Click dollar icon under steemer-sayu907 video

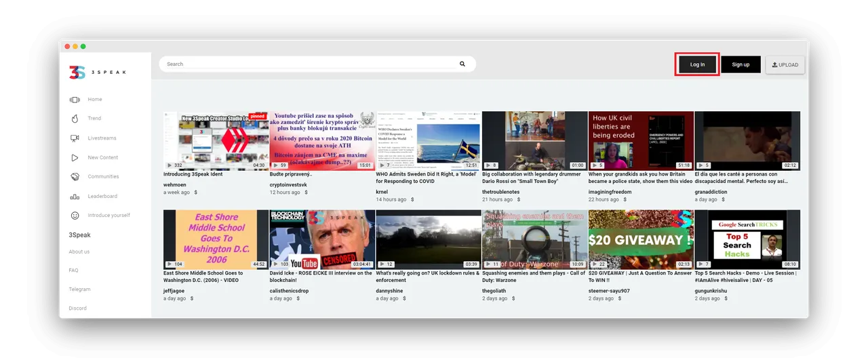point(621,298)
